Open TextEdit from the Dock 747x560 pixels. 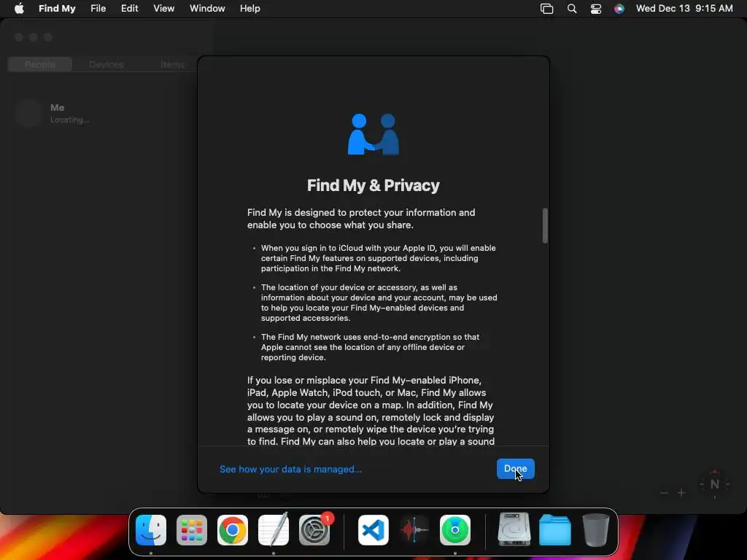[274, 529]
